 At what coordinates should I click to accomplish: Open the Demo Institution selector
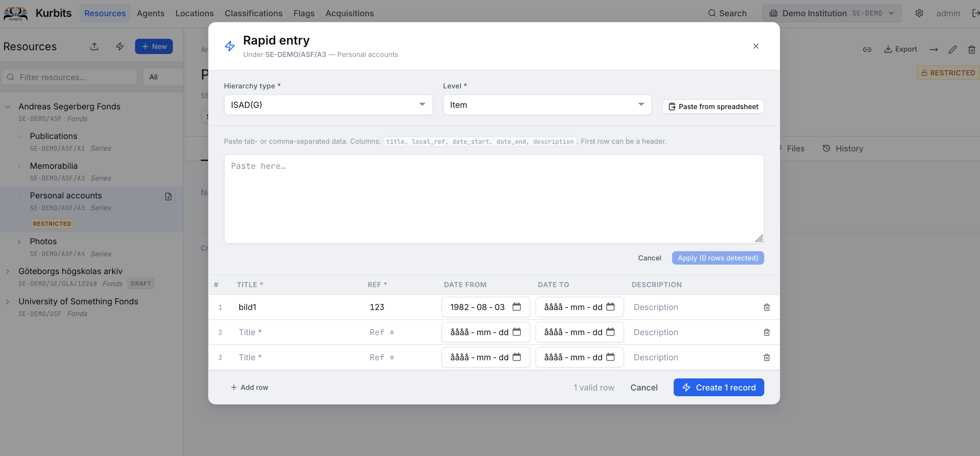832,13
